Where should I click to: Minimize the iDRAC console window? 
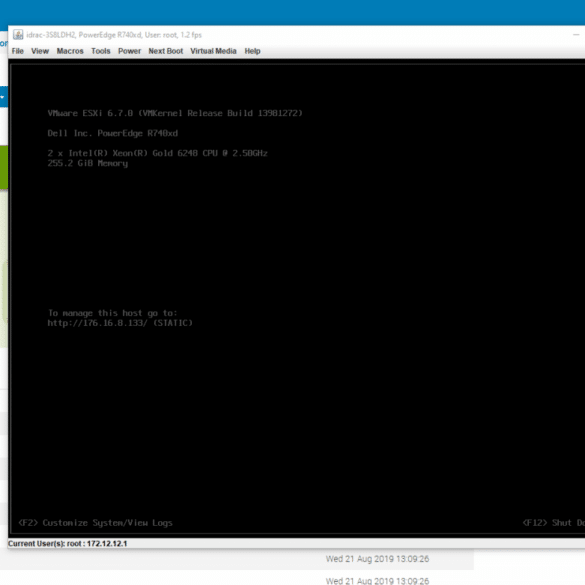click(576, 35)
